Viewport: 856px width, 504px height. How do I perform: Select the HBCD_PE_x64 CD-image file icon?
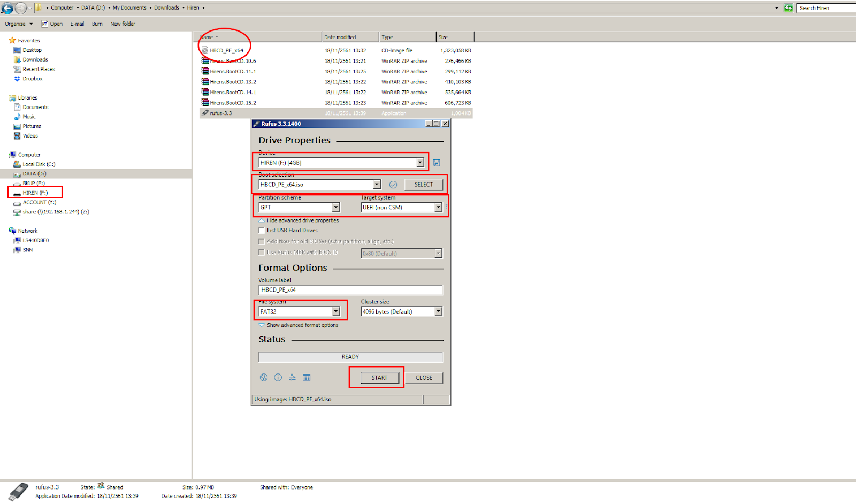point(205,50)
